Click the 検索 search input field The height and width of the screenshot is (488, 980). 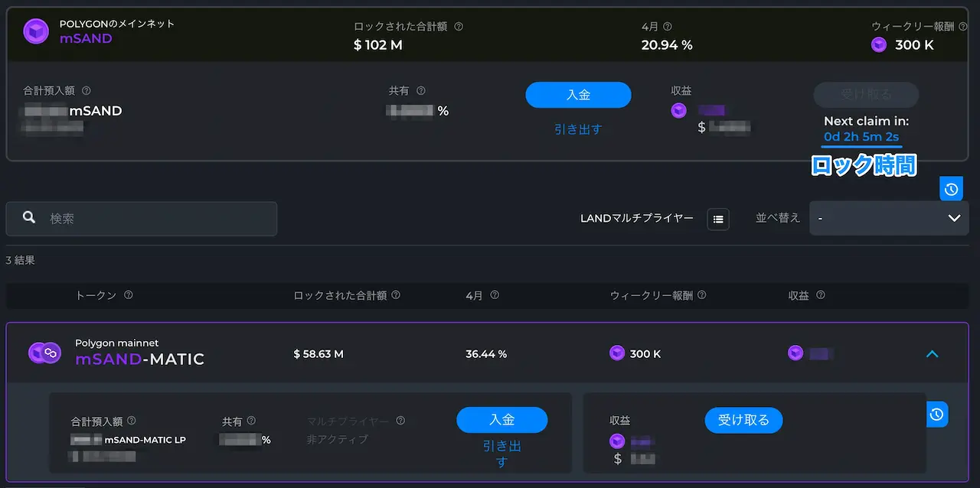pyautogui.click(x=142, y=219)
